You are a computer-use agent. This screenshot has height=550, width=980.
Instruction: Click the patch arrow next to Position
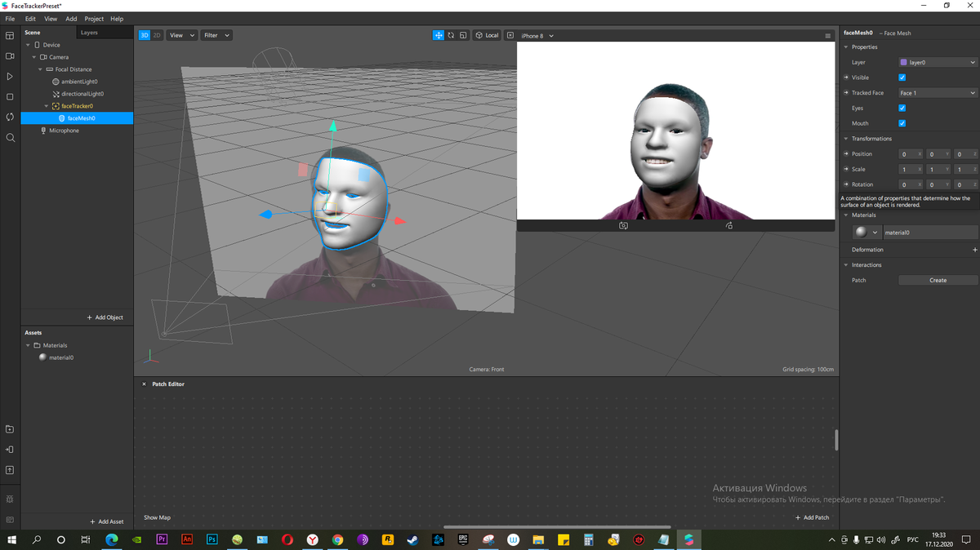pos(845,154)
